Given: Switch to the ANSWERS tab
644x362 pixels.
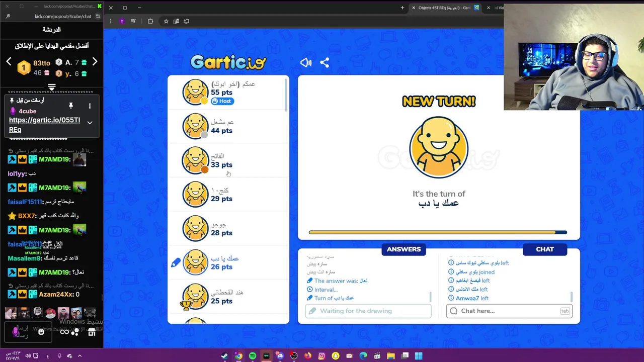Looking at the screenshot, I should tap(404, 249).
